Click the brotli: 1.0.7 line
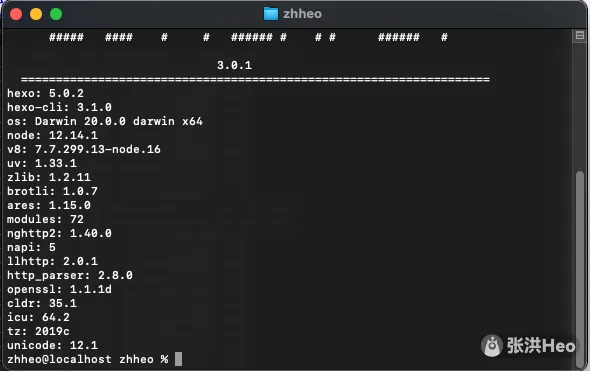 [52, 191]
